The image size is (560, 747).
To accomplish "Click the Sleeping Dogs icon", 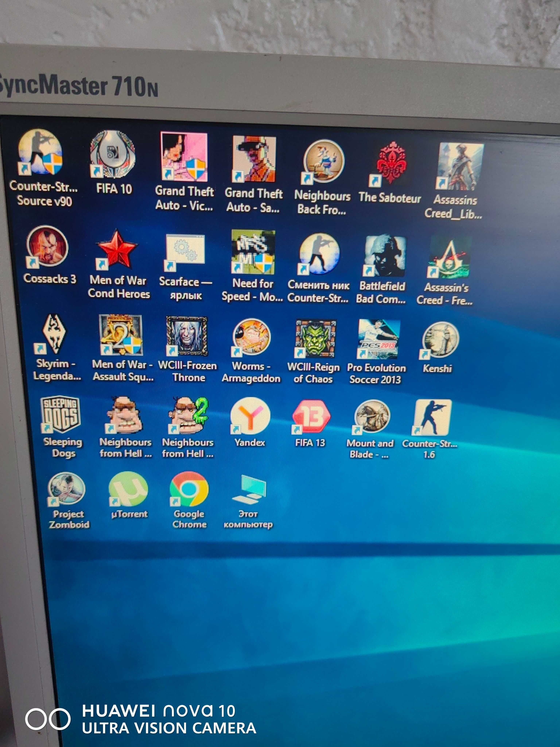I will [61, 414].
